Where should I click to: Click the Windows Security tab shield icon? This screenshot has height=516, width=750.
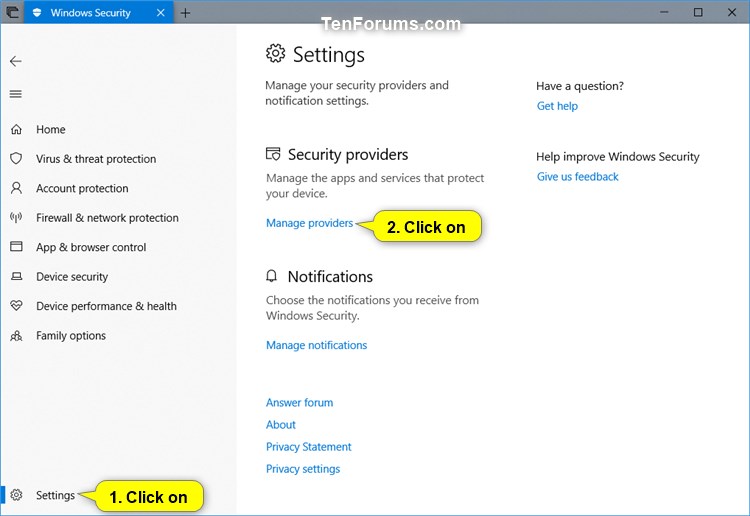(37, 12)
